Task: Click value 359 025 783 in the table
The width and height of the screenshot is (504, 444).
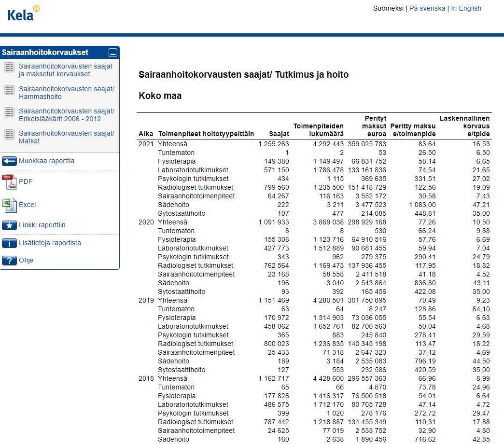Action: click(367, 144)
